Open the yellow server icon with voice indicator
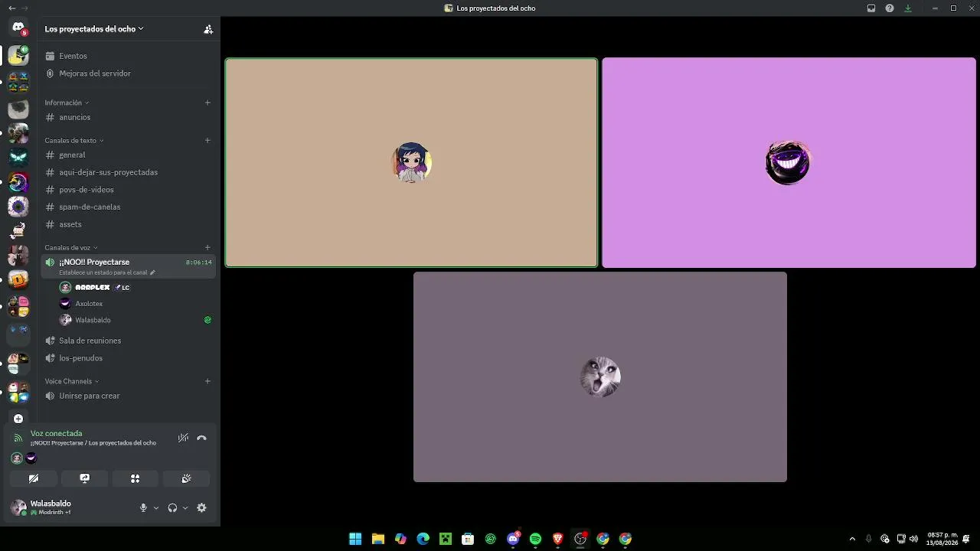 (x=18, y=55)
